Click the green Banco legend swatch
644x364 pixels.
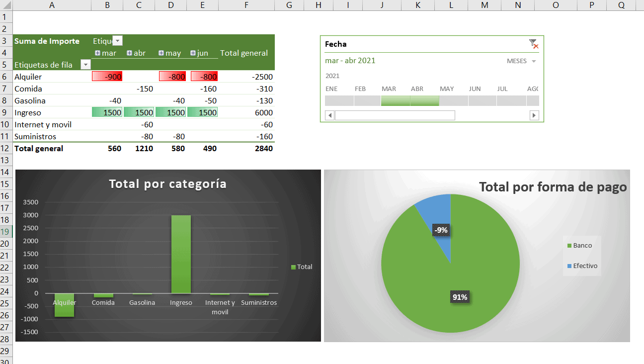[569, 246]
